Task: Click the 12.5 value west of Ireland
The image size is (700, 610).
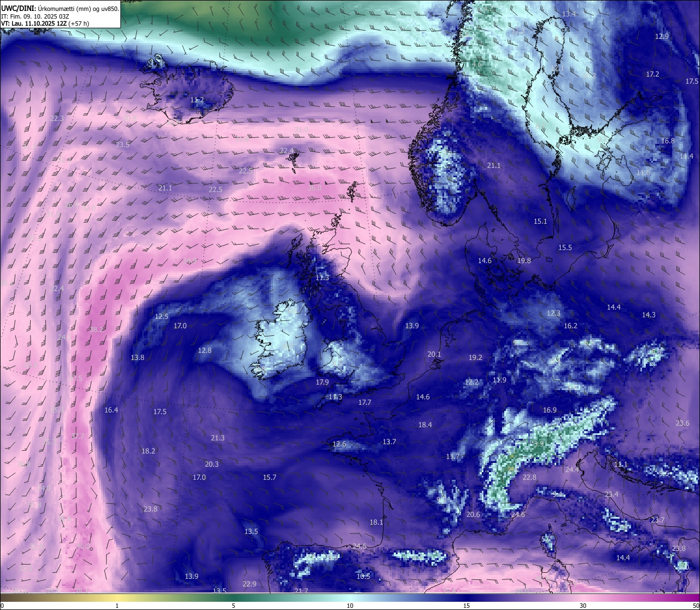Action: 161,316
